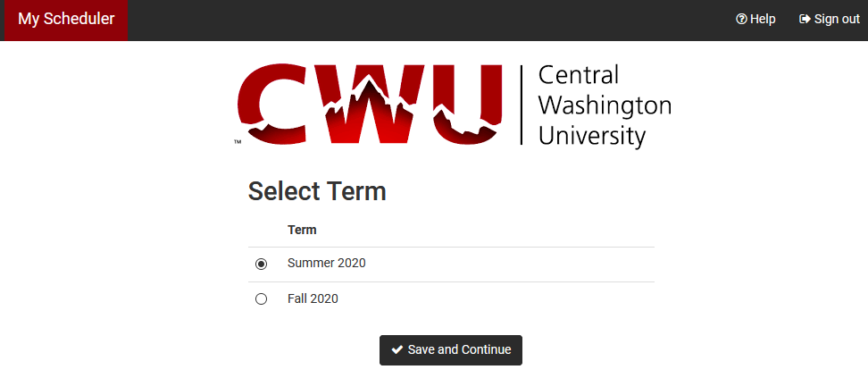Click the checkmark icon on Save button
This screenshot has width=868, height=378.
pyautogui.click(x=396, y=349)
